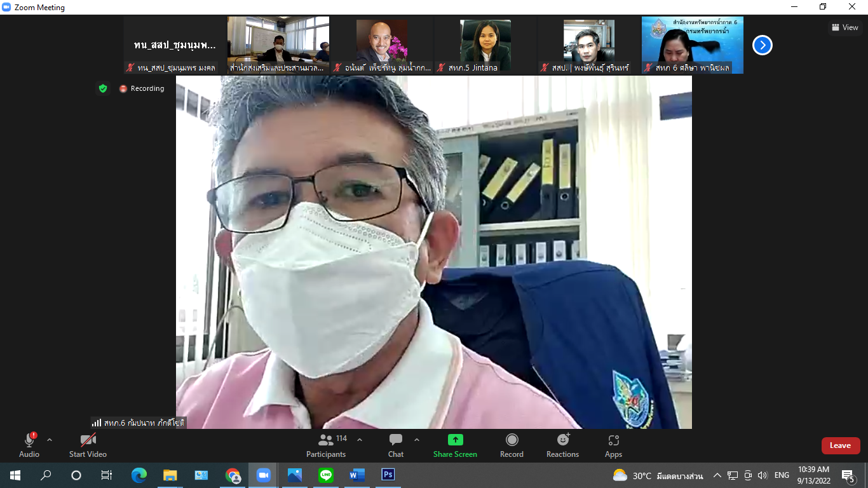
Task: Click the green Share Screen icon
Action: pyautogui.click(x=455, y=440)
